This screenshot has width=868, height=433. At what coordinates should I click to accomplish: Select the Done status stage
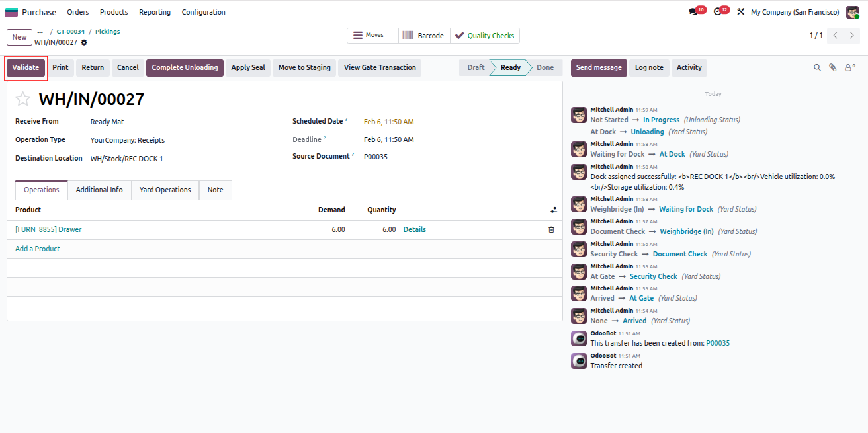[545, 67]
